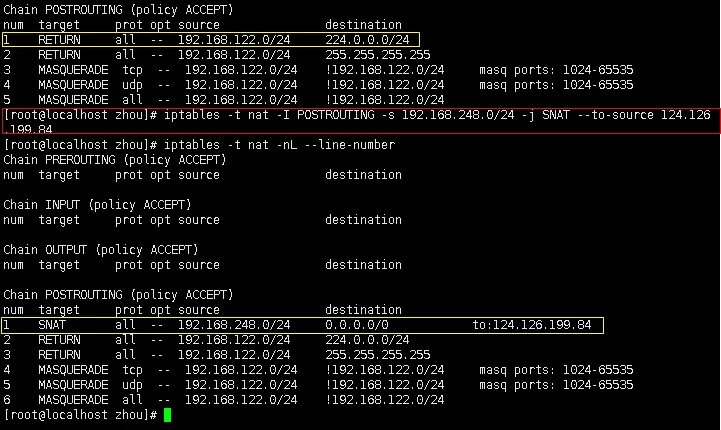This screenshot has width=721, height=430.
Task: Click "tcp" in the rule 3 MASQUERADE row
Action: click(132, 70)
